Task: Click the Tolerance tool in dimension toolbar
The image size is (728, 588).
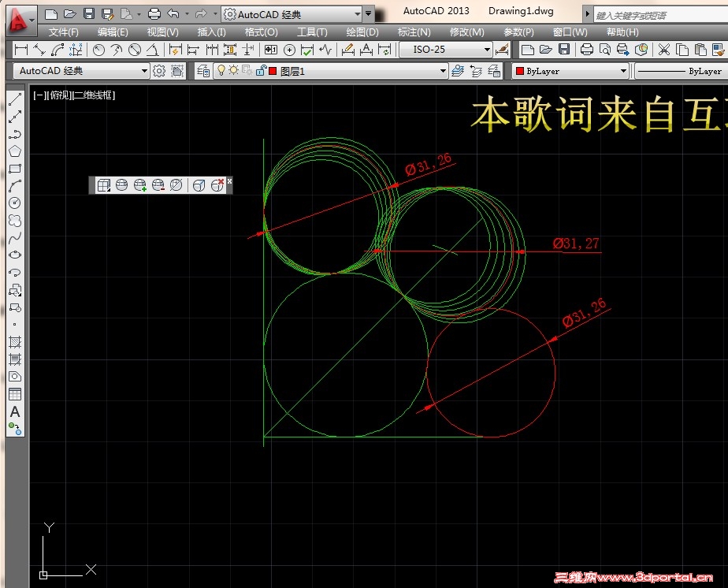Action: [271, 49]
